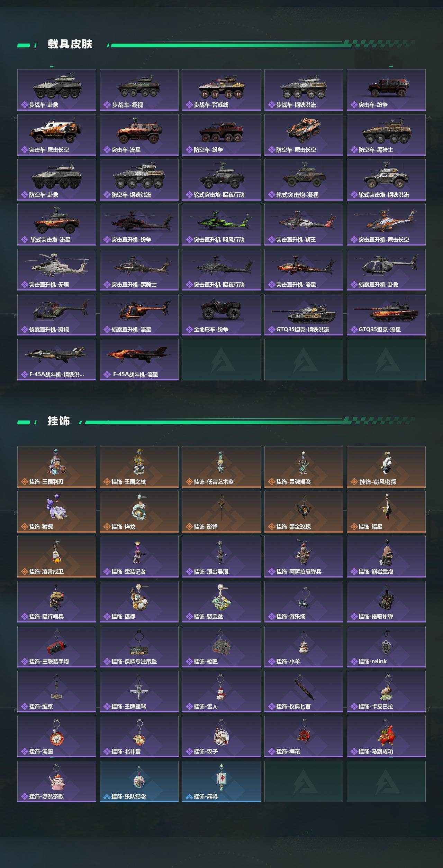The height and width of the screenshot is (868, 443).
Task: Select the 侦察直升机-卦象 helicopter
Action: (386, 270)
